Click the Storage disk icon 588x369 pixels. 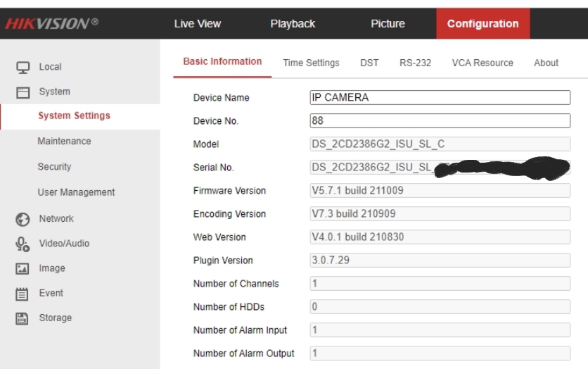click(x=23, y=318)
